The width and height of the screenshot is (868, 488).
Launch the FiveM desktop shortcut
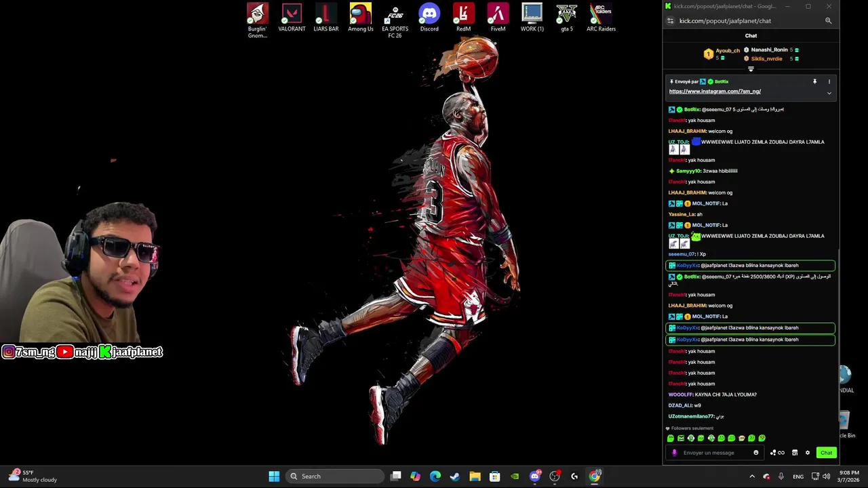(x=498, y=18)
